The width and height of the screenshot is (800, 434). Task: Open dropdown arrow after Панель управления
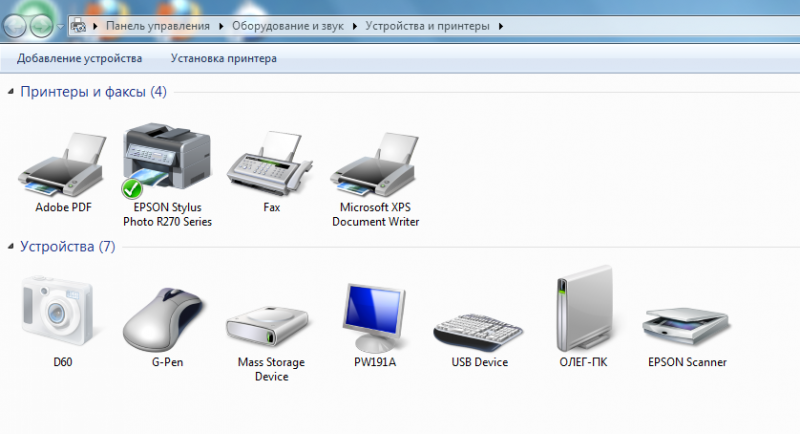[221, 26]
